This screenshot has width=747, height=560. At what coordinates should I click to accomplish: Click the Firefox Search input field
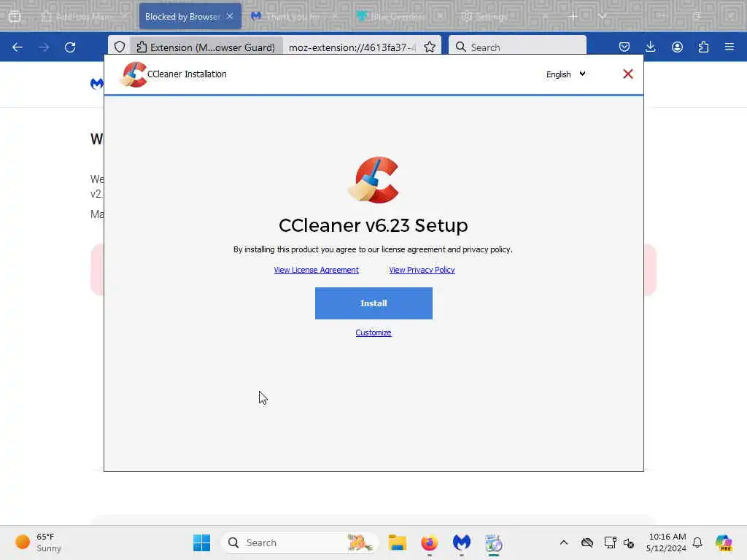(517, 47)
